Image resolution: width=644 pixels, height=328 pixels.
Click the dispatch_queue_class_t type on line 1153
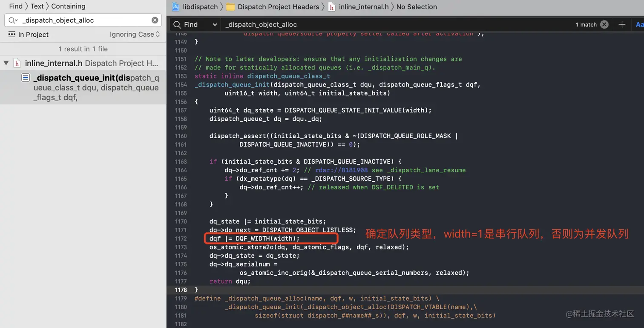coord(288,76)
